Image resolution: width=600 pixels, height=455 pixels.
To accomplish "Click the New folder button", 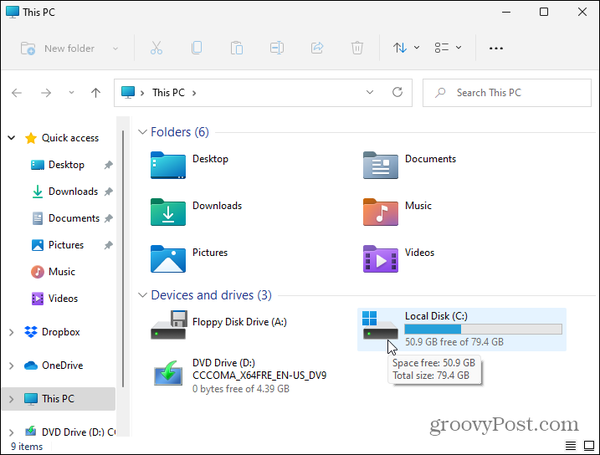I will (x=57, y=49).
